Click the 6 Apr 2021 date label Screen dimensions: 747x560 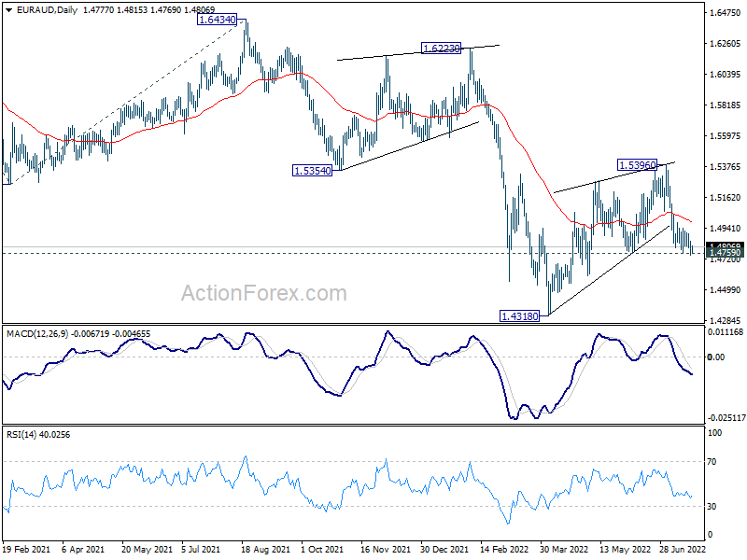(x=83, y=549)
